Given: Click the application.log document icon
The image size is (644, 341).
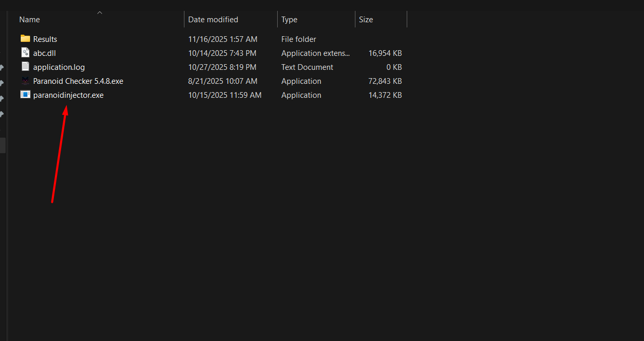Looking at the screenshot, I should coord(25,67).
